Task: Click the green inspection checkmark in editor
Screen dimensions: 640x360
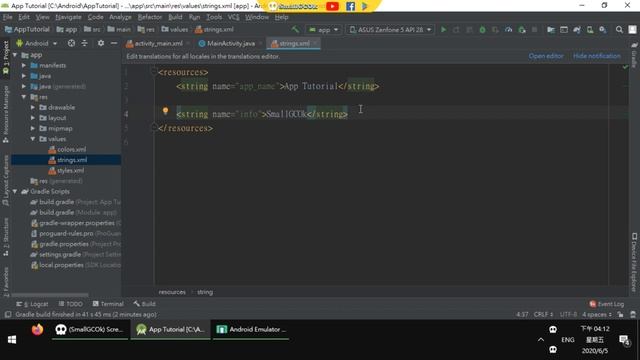Action: [x=625, y=67]
